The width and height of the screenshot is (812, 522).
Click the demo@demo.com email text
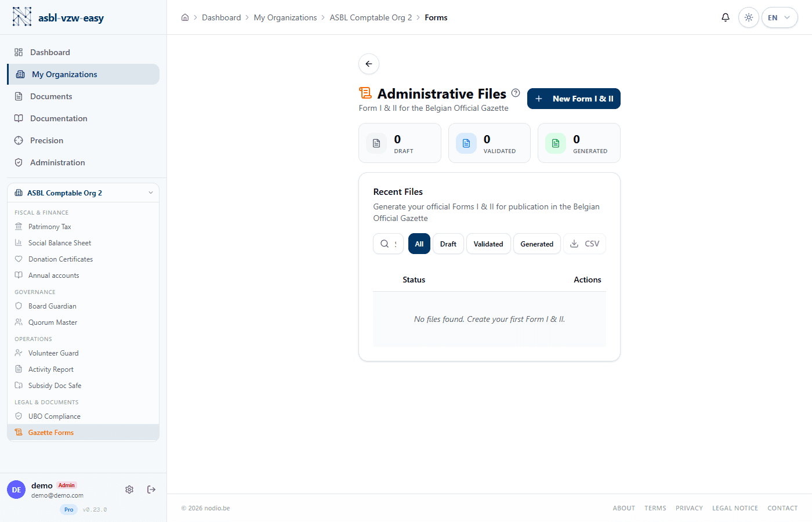[x=57, y=495]
